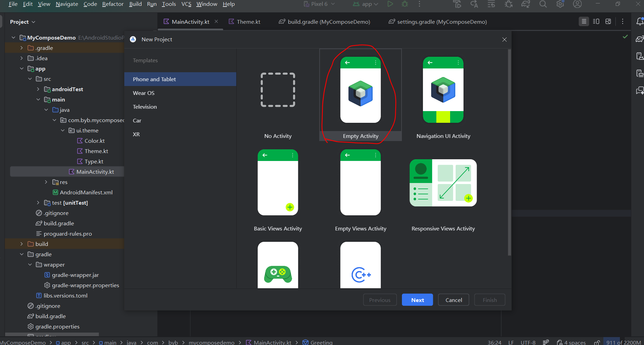
Task: Select Car category
Action: point(180,120)
